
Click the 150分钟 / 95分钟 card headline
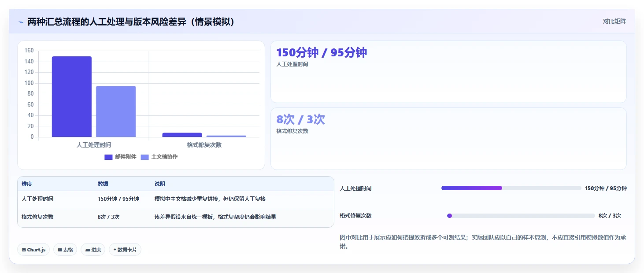pyautogui.click(x=322, y=53)
